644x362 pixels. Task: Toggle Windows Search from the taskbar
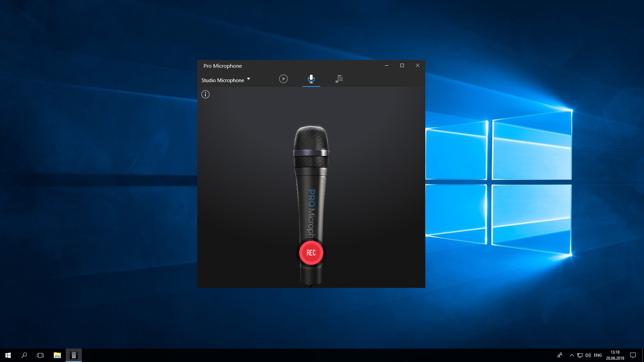23,355
